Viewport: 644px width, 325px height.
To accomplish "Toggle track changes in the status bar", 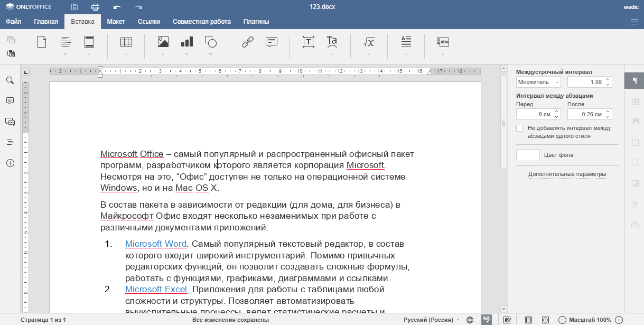I will point(507,319).
